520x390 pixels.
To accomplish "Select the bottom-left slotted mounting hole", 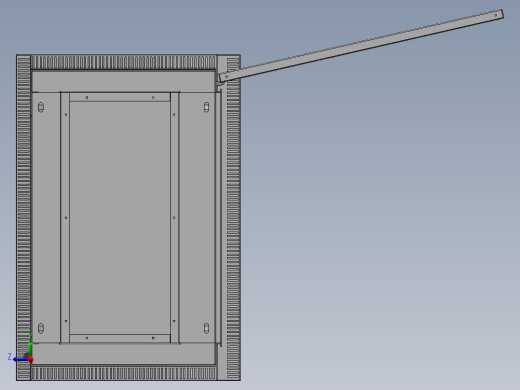I will [x=41, y=328].
